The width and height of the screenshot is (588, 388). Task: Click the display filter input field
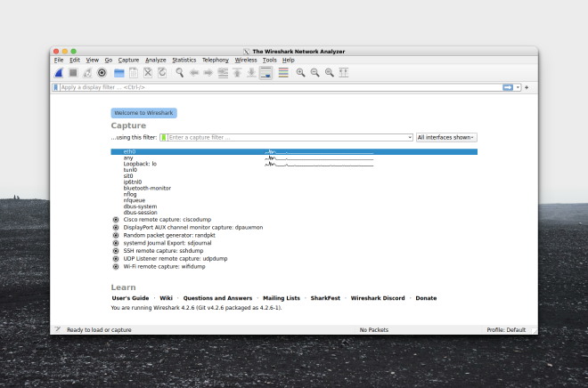pos(281,87)
